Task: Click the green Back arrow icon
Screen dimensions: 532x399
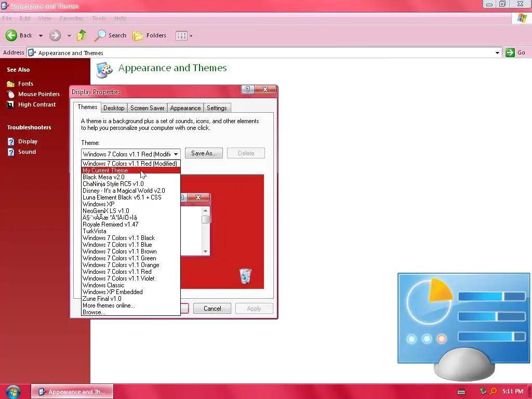Action: click(x=11, y=35)
